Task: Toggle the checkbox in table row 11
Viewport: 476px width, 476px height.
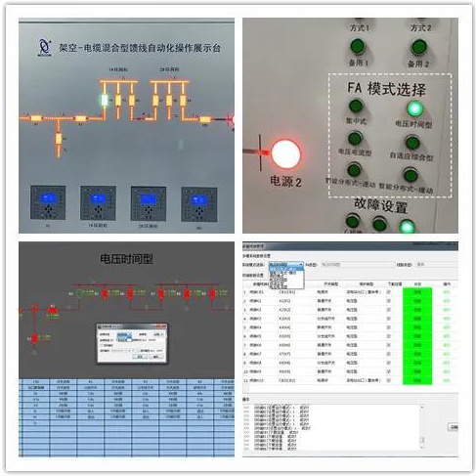Action: [x=388, y=380]
